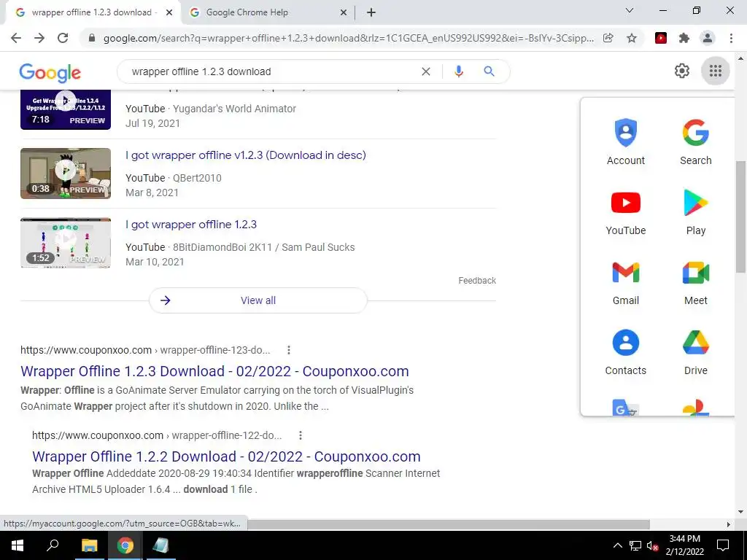The height and width of the screenshot is (560, 747).
Task: Open muted volume tray icon
Action: (653, 545)
